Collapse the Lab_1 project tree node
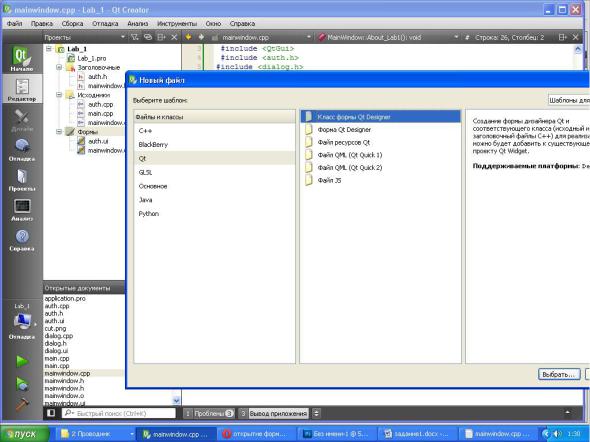Image resolution: width=590 pixels, height=442 pixels. coord(49,49)
